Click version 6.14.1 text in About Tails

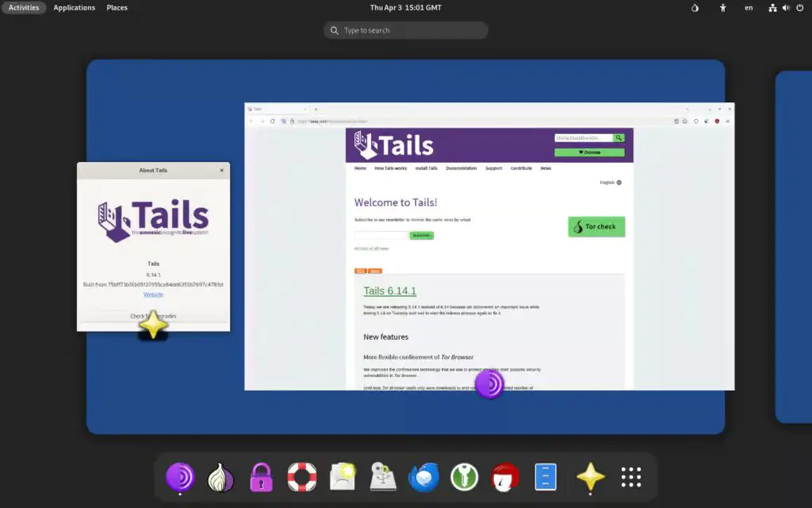(153, 275)
